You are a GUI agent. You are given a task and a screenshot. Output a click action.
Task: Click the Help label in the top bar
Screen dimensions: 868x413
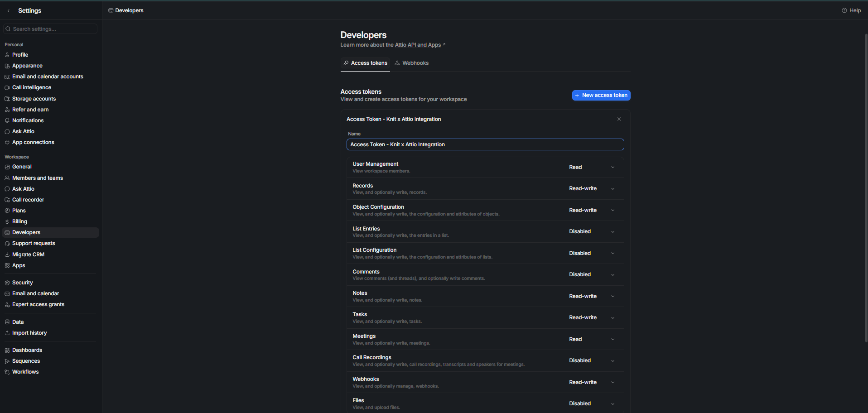click(855, 10)
